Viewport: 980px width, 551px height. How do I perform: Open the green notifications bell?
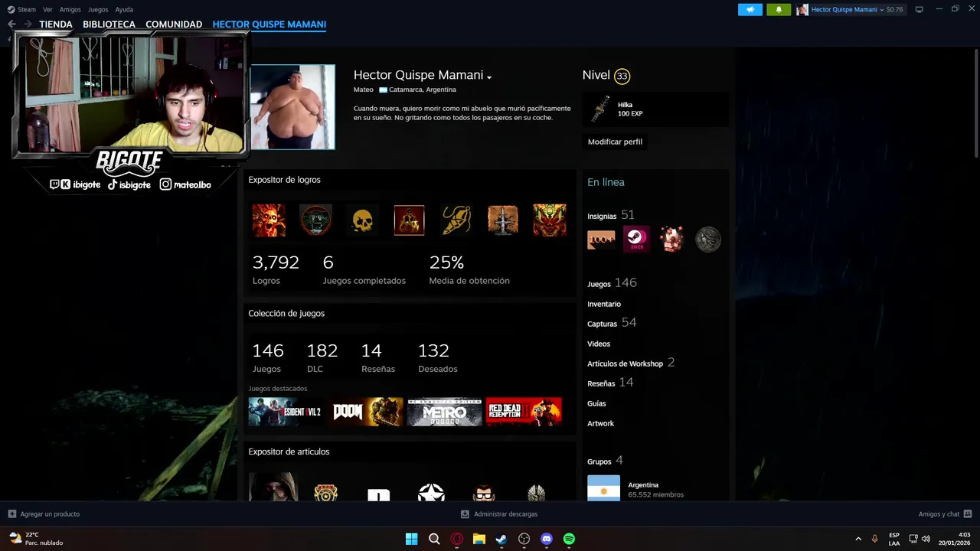coord(779,9)
